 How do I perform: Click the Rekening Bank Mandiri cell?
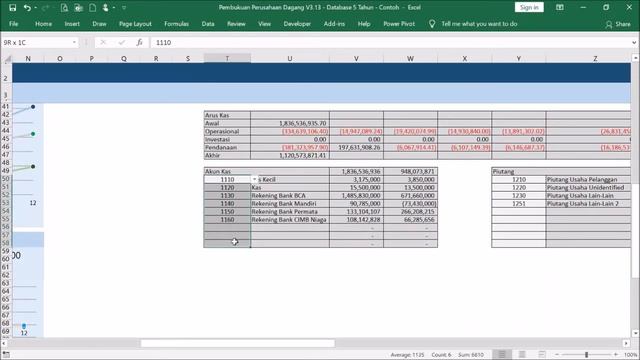[x=290, y=203]
